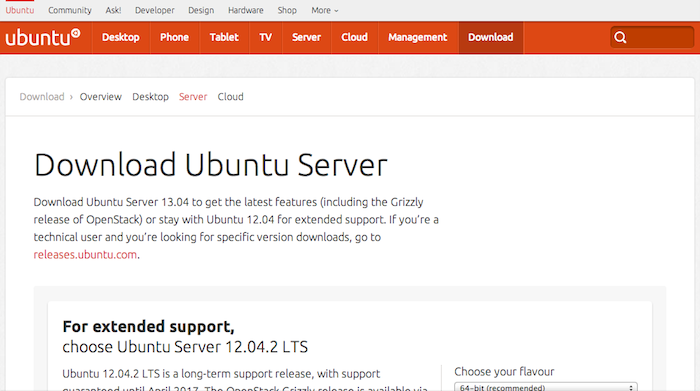Switch to the Cloud download sub-tab
The height and width of the screenshot is (391, 700).
click(x=230, y=97)
